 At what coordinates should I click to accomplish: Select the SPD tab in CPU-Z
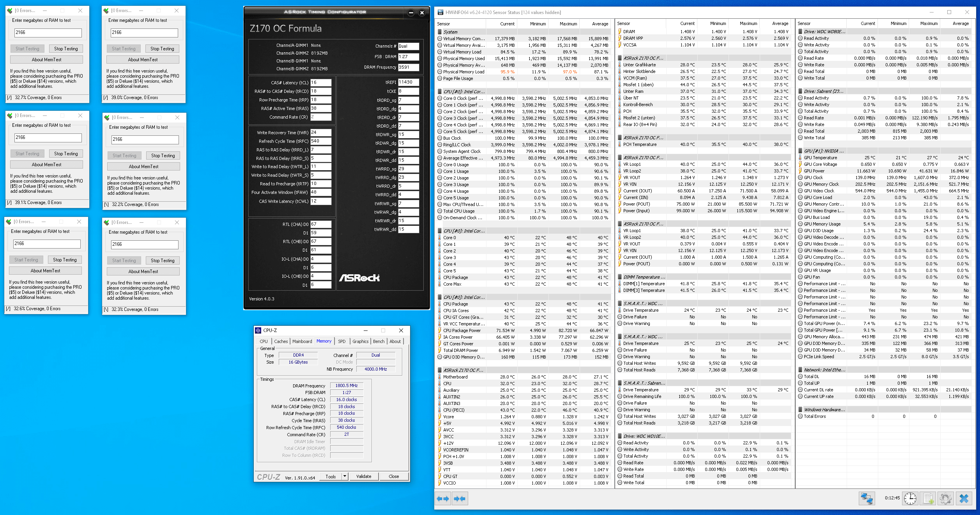(x=342, y=341)
